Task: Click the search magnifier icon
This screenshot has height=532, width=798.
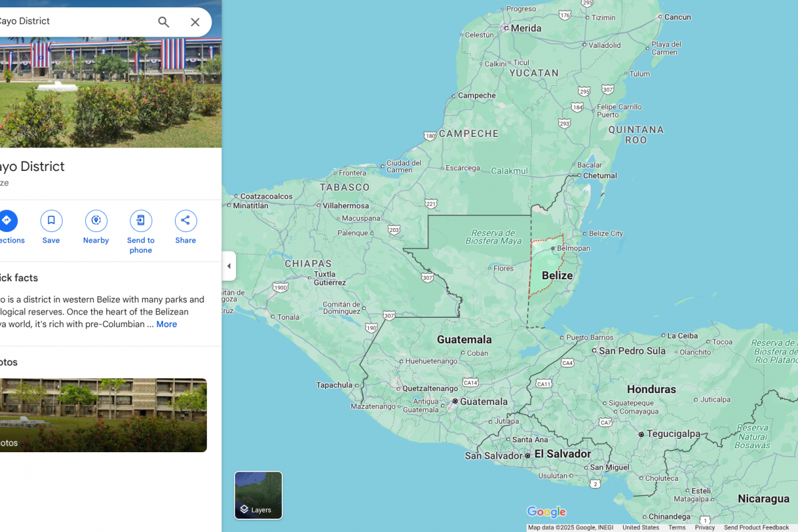Action: [x=164, y=22]
